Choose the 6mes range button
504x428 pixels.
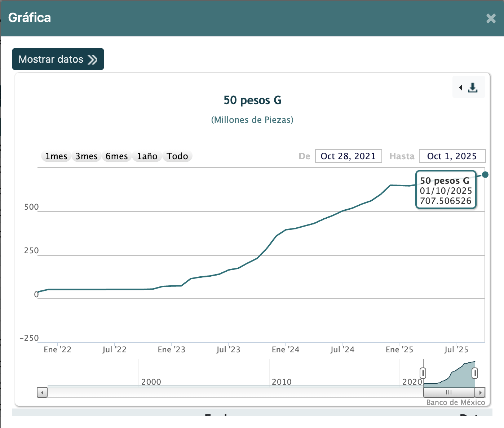coord(117,156)
